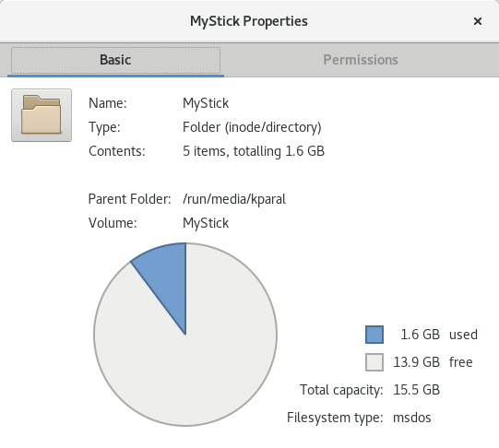Screen dimensions: 499x448
Task: Click the 1.6 GB used label
Action: (439, 335)
